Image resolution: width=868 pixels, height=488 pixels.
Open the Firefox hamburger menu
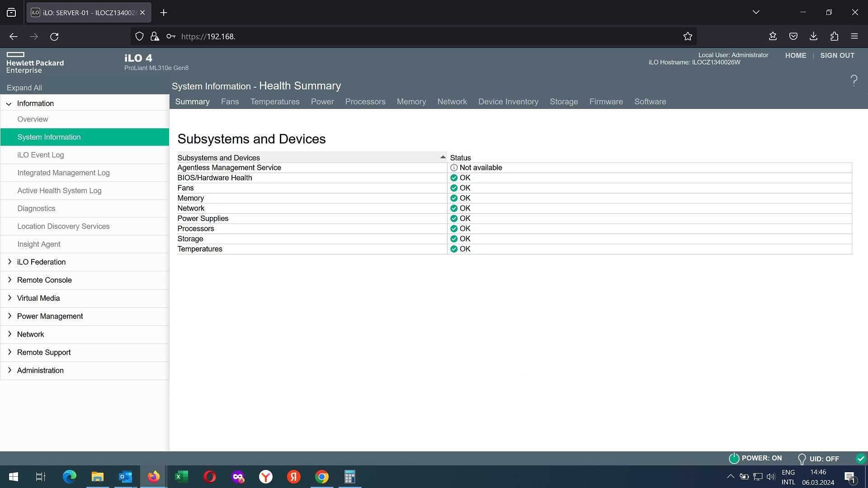pos(854,36)
